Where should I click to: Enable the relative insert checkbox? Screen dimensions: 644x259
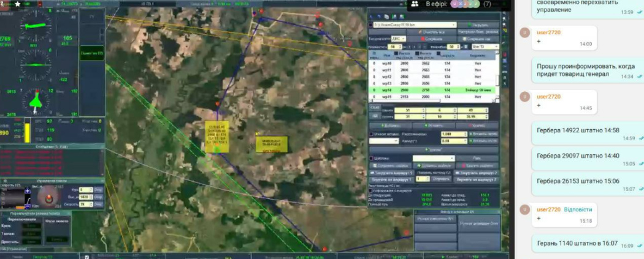coord(370,133)
